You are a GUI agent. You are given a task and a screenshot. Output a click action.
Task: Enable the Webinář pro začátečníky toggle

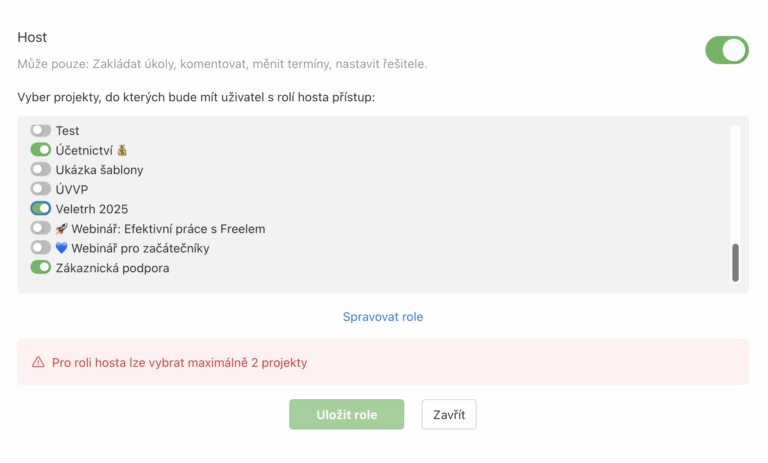point(41,248)
